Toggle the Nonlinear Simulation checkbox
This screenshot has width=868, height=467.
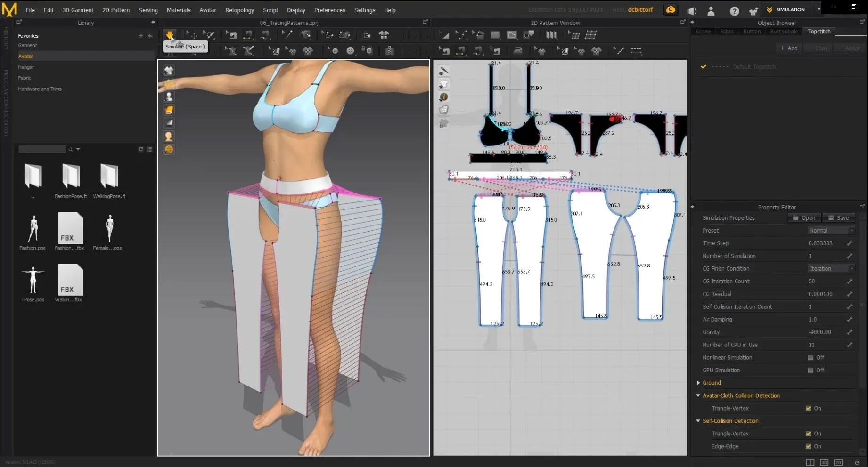pos(811,358)
